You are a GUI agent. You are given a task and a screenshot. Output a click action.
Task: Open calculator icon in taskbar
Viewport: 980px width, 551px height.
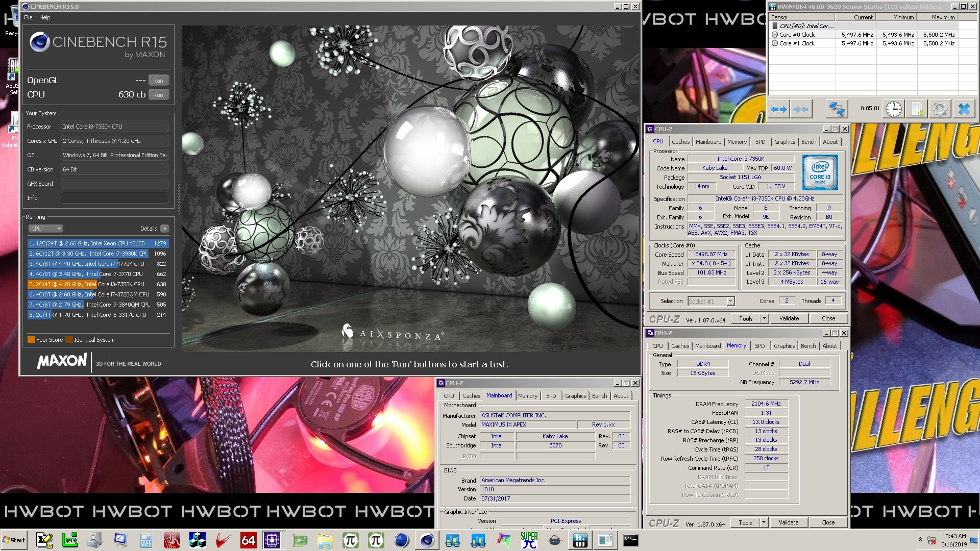(x=146, y=540)
